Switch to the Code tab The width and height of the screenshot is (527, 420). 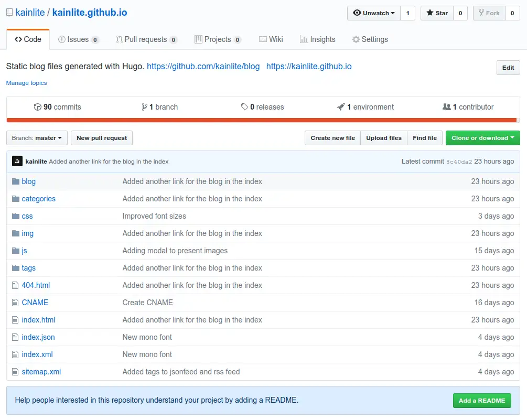(x=28, y=39)
